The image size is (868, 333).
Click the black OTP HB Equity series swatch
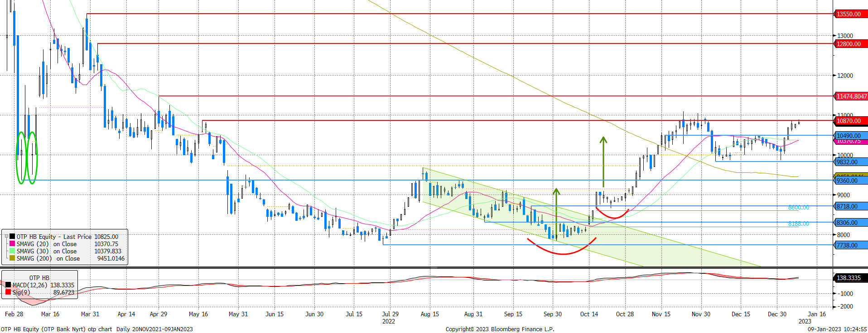pos(12,237)
